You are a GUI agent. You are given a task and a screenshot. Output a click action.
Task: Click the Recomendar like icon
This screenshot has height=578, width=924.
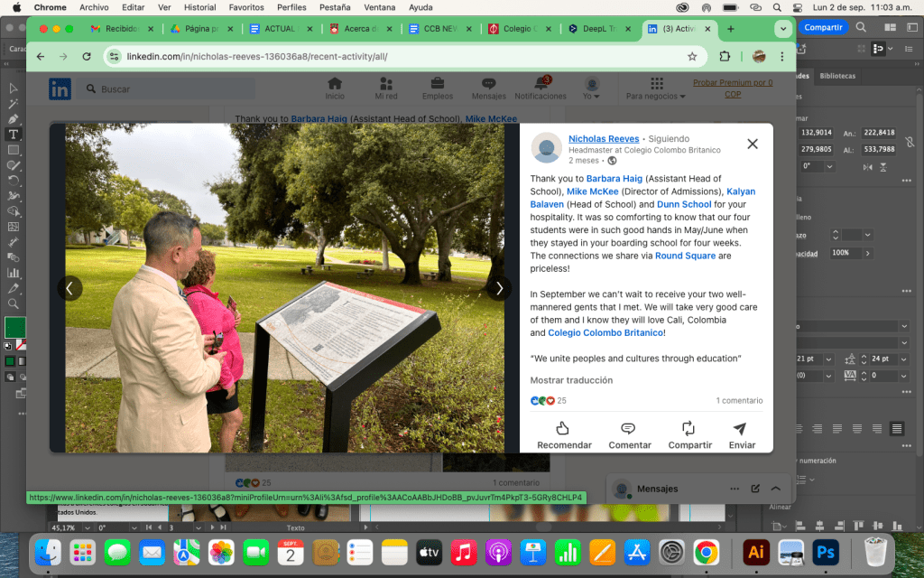coord(564,428)
